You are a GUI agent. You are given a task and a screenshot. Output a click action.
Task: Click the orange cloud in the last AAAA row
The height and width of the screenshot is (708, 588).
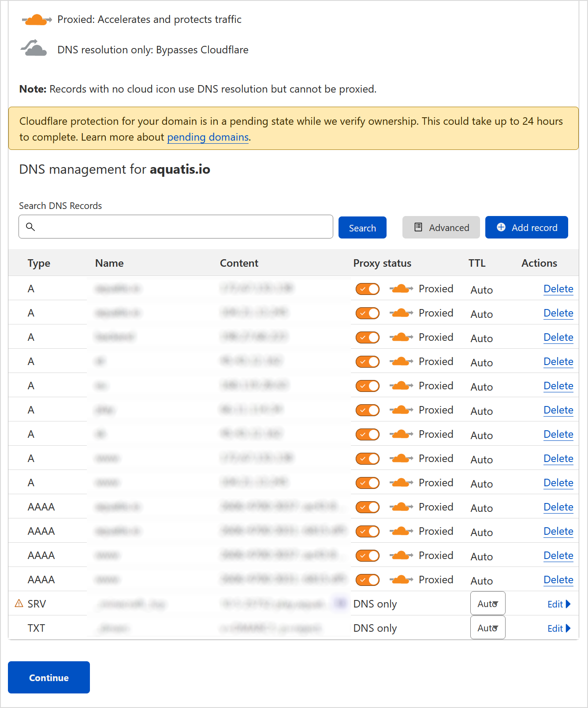point(402,580)
